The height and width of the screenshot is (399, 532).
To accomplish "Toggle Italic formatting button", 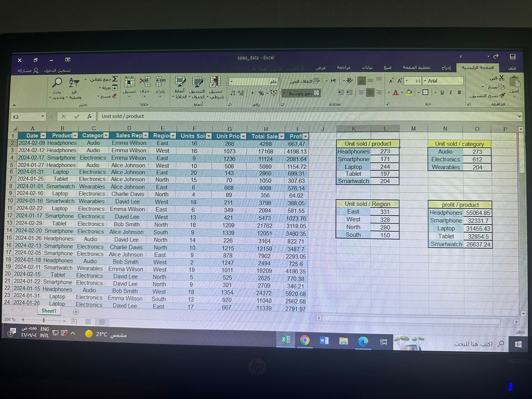I will [451, 92].
